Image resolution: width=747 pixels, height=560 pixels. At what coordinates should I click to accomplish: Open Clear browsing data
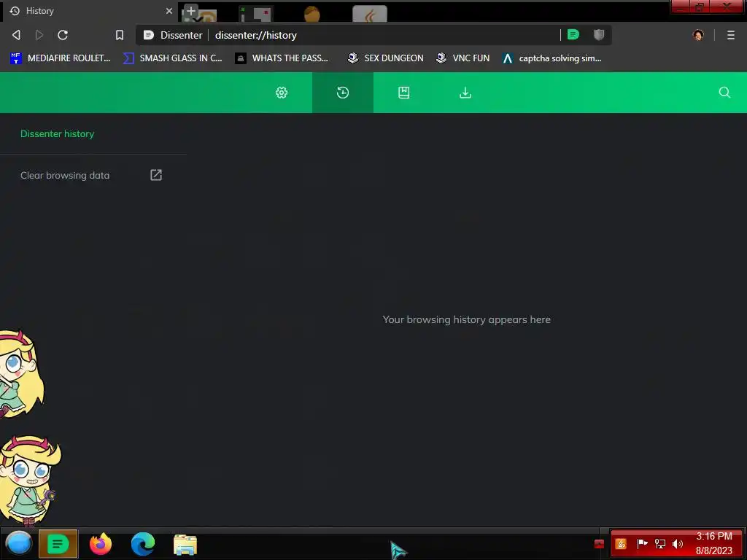point(65,175)
